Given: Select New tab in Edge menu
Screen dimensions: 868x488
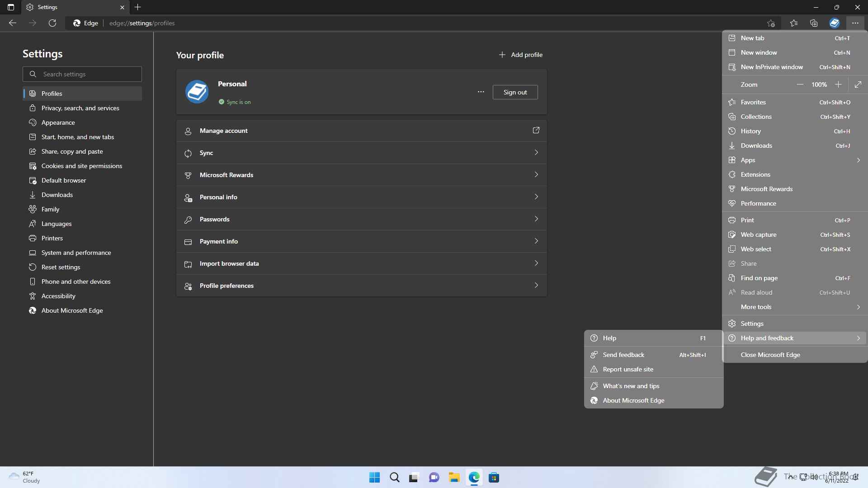Looking at the screenshot, I should (795, 38).
